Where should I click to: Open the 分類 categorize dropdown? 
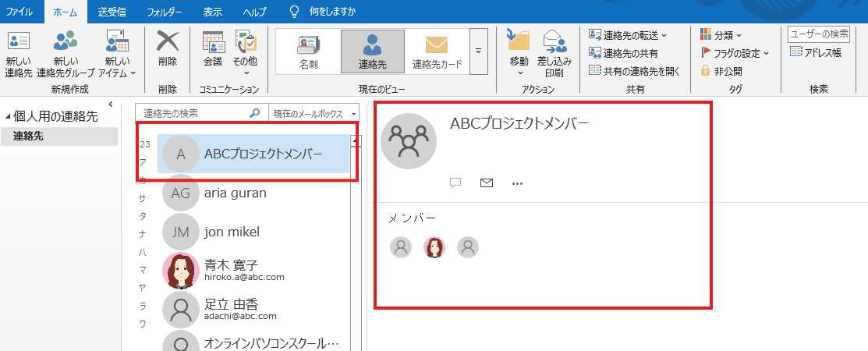click(721, 35)
